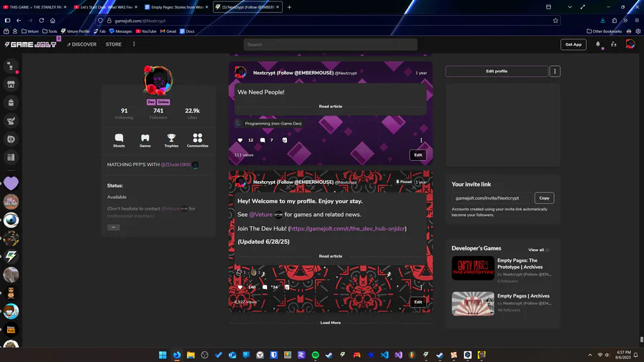Open The Dev Hub community URL link
The height and width of the screenshot is (362, 644).
[x=347, y=229]
